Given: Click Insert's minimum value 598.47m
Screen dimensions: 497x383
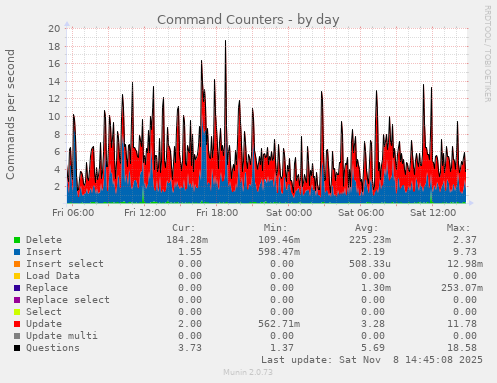Looking at the screenshot, I should [x=279, y=252].
